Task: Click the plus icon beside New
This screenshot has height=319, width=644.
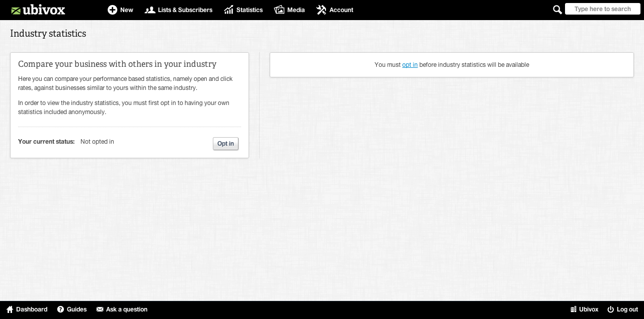Action: tap(112, 10)
